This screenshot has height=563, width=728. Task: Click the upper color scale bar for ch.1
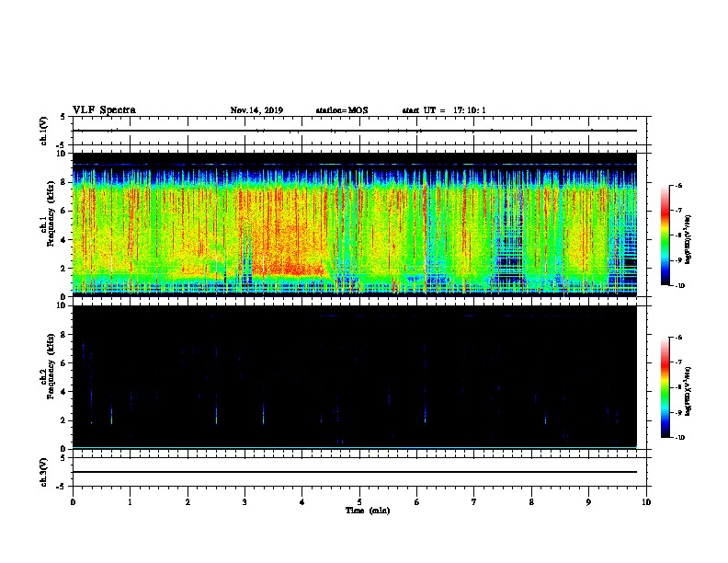(x=665, y=236)
